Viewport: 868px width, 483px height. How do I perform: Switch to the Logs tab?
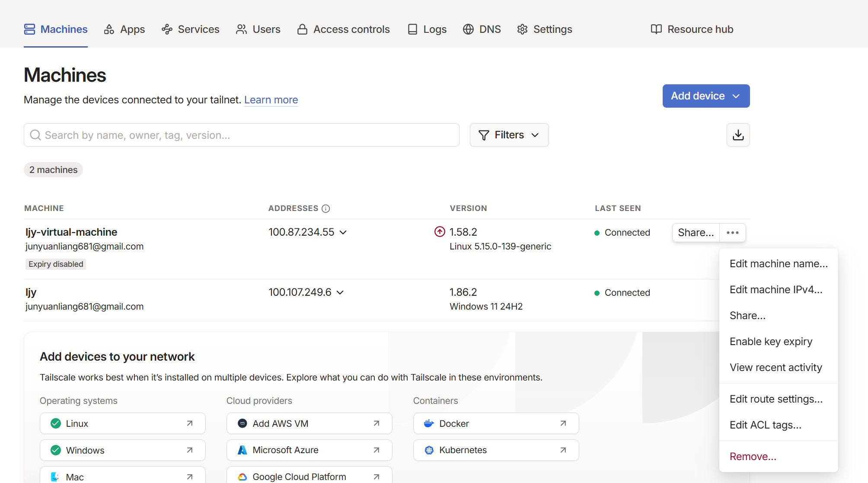[427, 29]
